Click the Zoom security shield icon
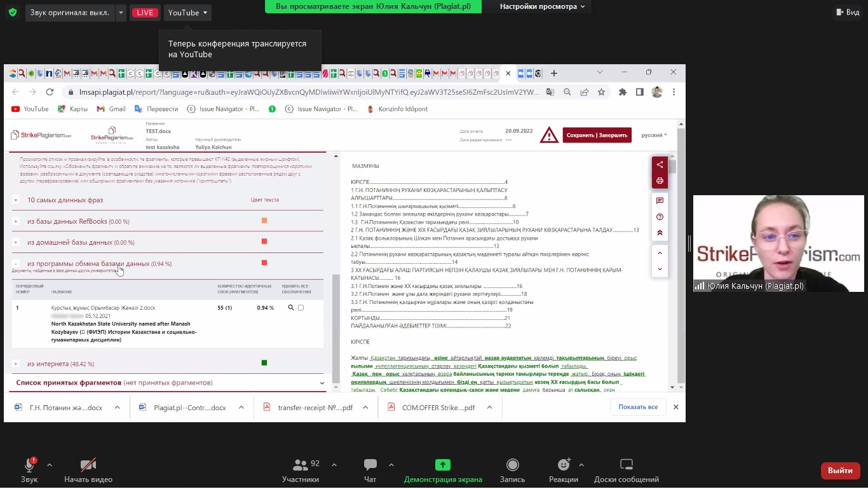 pos(13,12)
